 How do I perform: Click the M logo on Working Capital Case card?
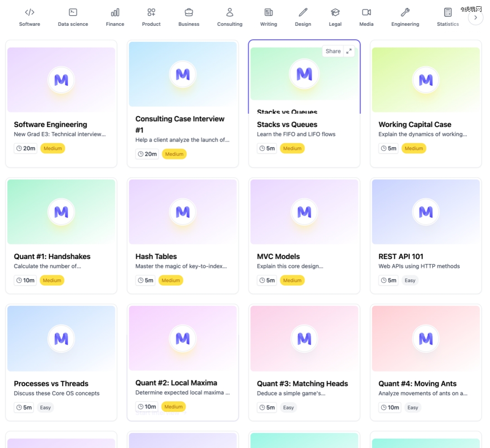[x=426, y=80]
